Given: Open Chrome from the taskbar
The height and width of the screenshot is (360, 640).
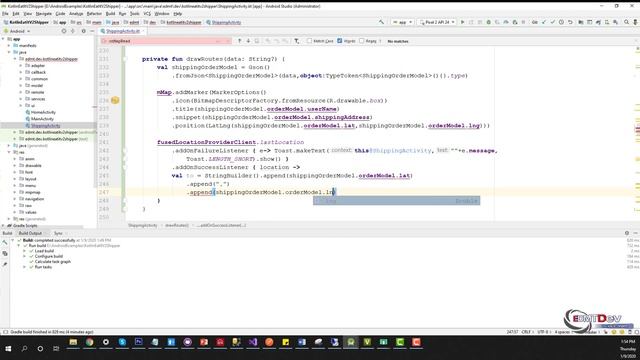Looking at the screenshot, I should click(89, 342).
